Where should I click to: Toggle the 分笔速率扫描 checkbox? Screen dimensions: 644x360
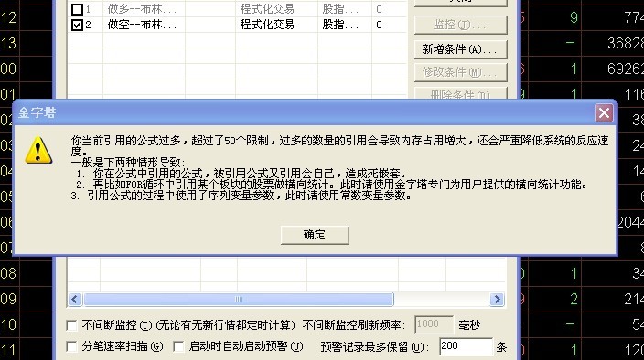tap(71, 347)
